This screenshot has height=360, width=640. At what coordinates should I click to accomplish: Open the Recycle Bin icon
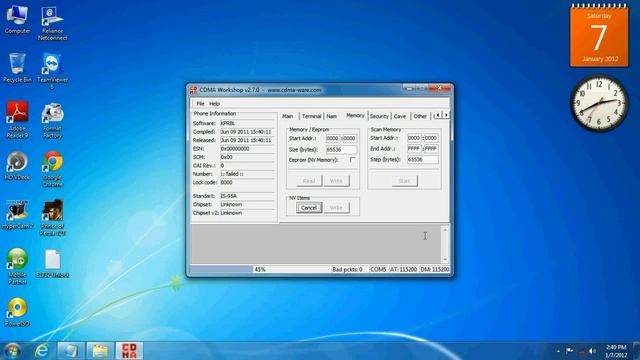pos(17,68)
